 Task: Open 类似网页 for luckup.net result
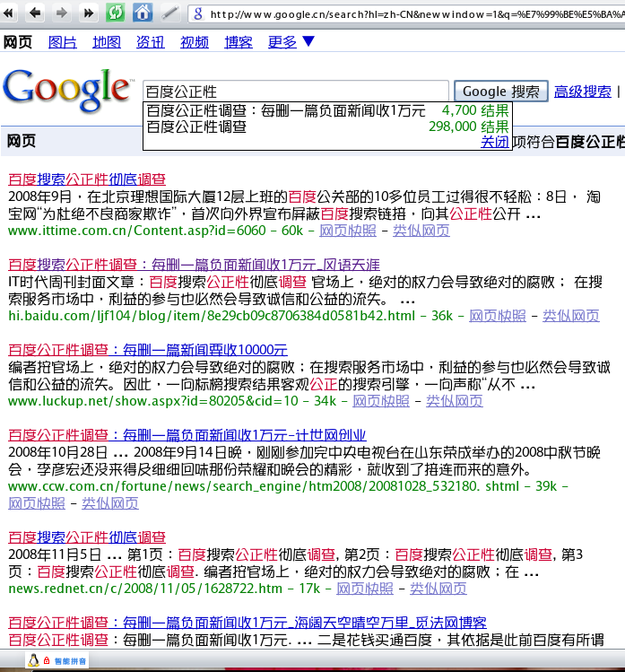[455, 401]
